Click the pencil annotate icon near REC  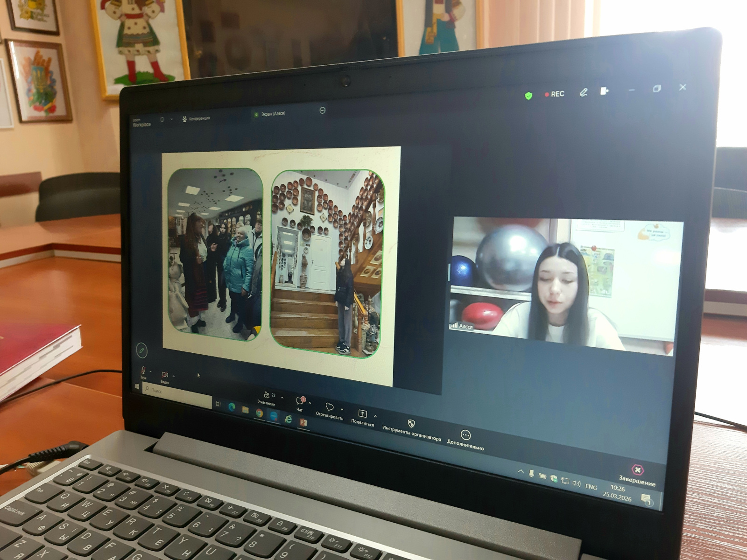click(584, 92)
